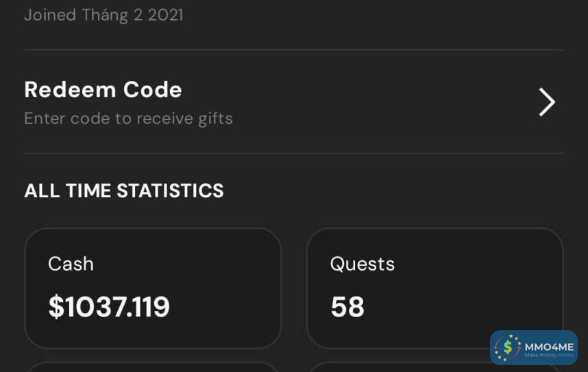
Task: Click the divider line below Redeem Code
Action: coord(293,153)
